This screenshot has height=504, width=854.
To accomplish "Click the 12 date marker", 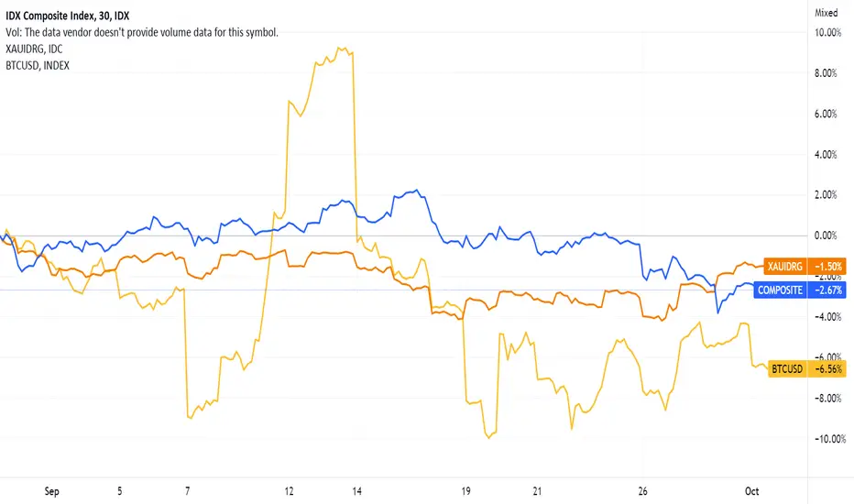I will (289, 491).
